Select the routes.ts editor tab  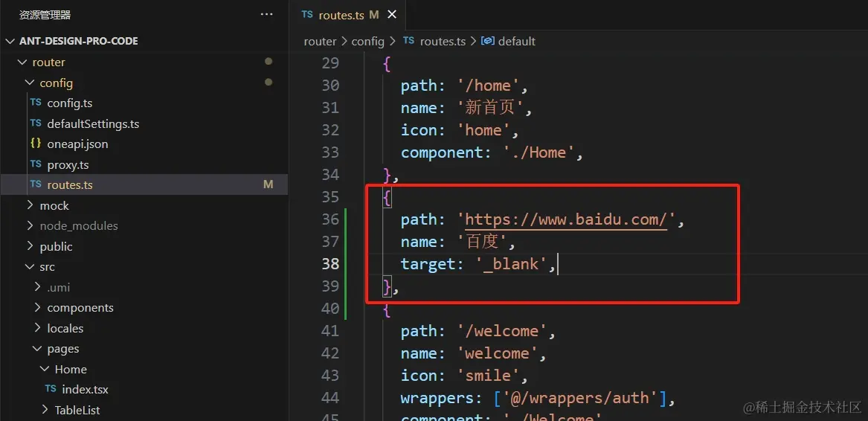click(349, 15)
